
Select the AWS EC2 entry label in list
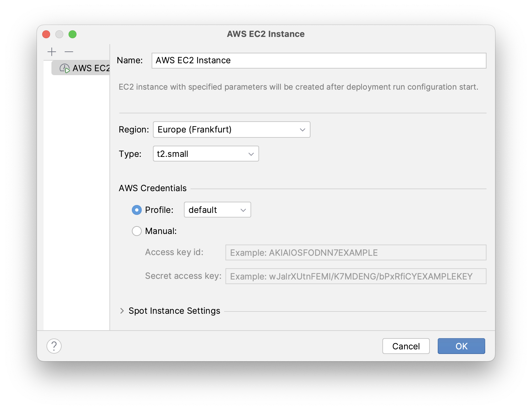click(91, 68)
